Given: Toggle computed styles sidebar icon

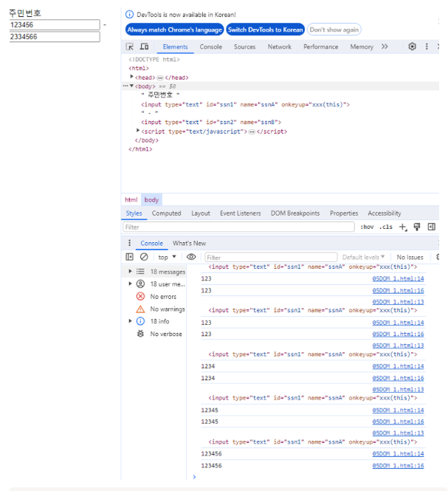Looking at the screenshot, I should 432,227.
